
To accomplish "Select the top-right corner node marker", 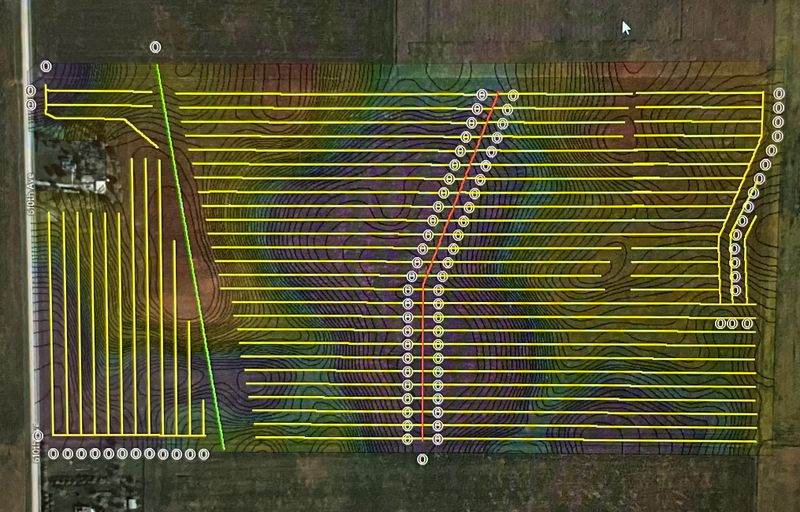I will click(778, 94).
